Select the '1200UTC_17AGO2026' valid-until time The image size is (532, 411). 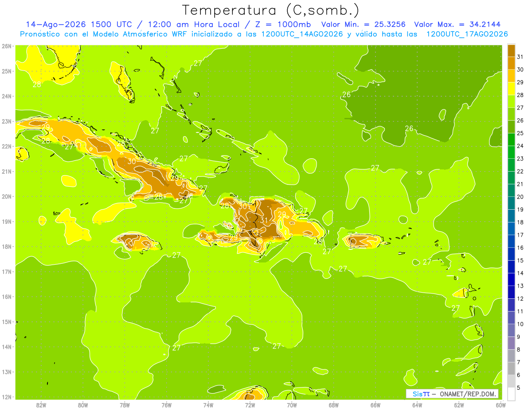coord(467,34)
